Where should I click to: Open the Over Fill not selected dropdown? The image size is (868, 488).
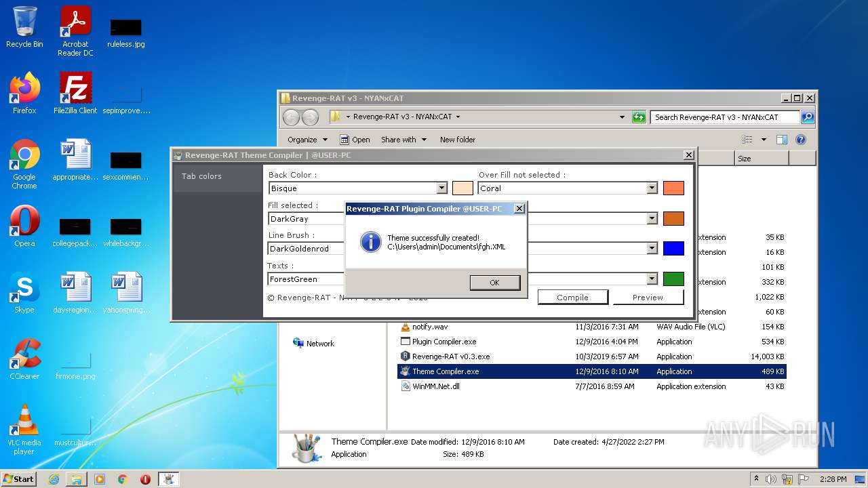[652, 188]
